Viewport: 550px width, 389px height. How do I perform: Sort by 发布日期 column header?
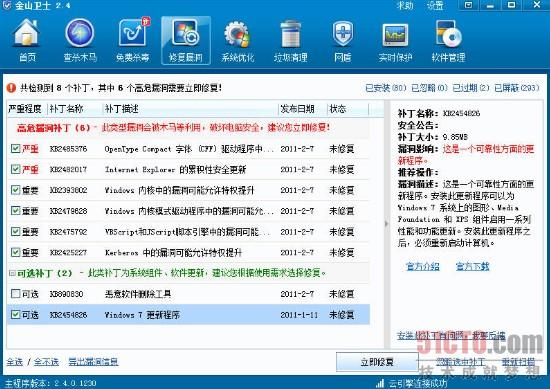pos(303,109)
